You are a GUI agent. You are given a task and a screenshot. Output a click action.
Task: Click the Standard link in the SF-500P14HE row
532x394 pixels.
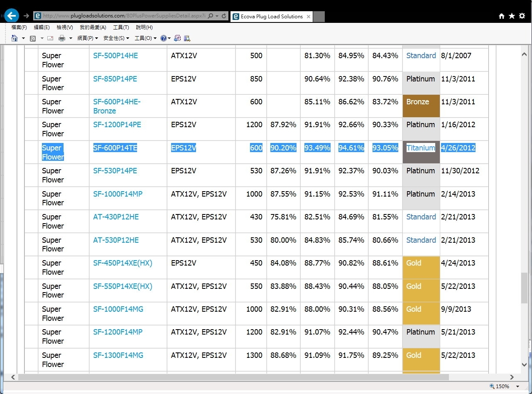coord(421,56)
